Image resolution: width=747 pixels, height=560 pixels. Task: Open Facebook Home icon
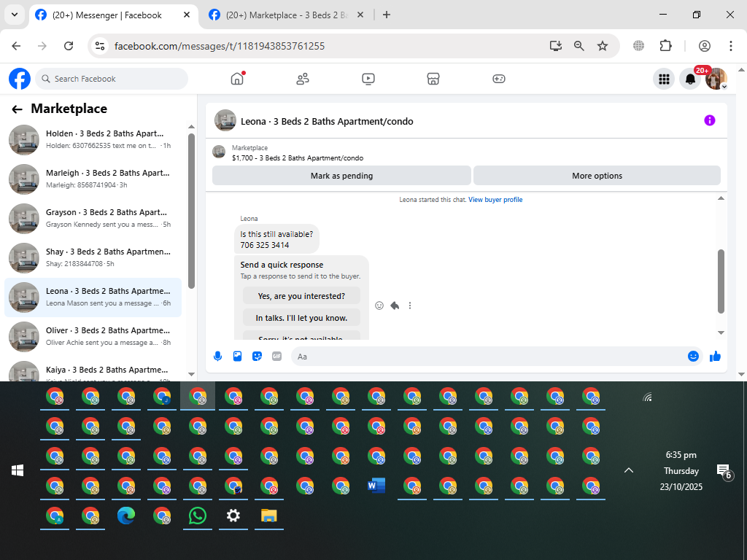(x=237, y=79)
